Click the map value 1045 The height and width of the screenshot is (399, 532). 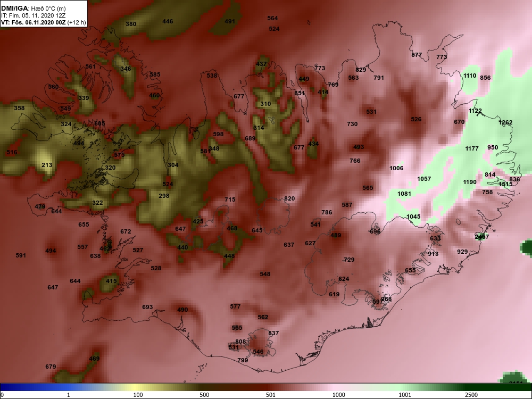413,217
